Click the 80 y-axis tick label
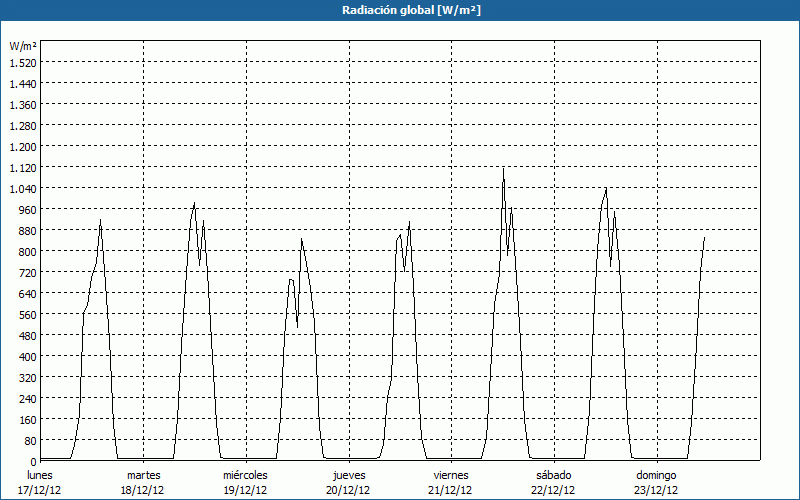Screen dimensions: 800x500 (29, 440)
